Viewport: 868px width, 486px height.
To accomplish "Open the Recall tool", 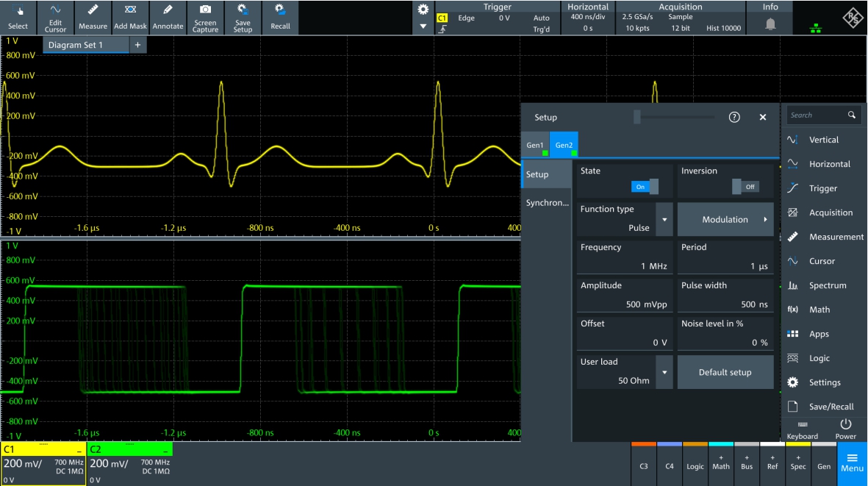I will pos(280,18).
